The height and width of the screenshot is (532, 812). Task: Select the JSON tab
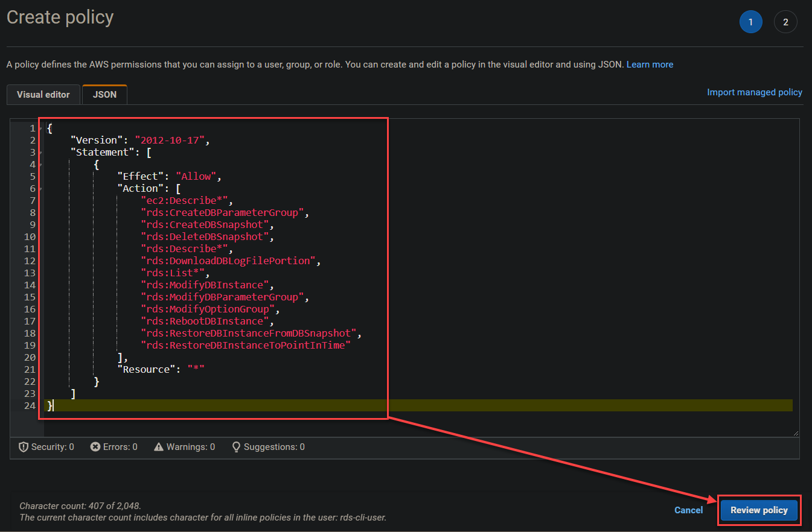(x=104, y=95)
